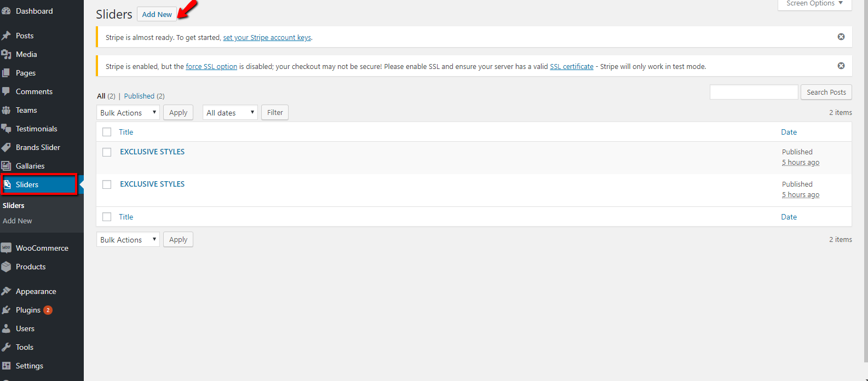Click the top Apply button
Viewport: 868px width, 381px height.
point(178,112)
